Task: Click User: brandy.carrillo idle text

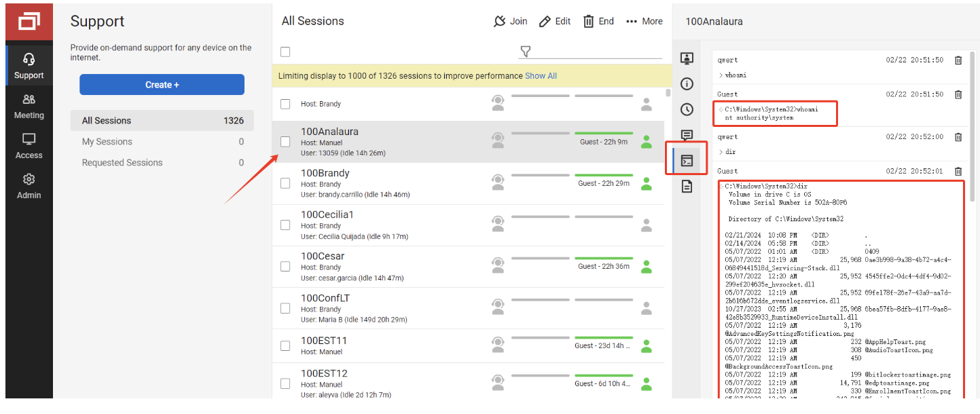Action: pos(355,195)
